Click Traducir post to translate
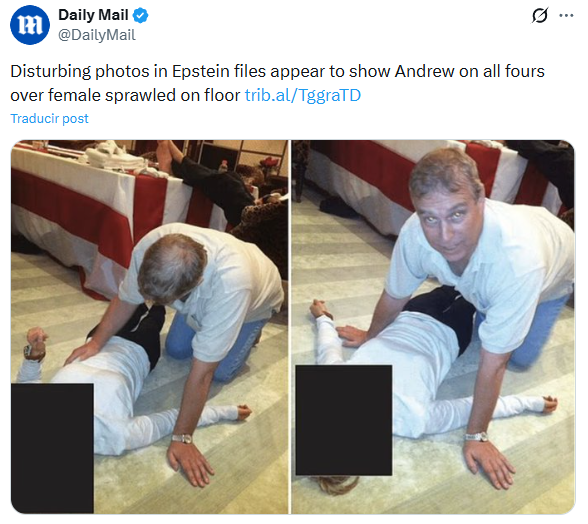Image resolution: width=588 pixels, height=524 pixels. [x=50, y=119]
